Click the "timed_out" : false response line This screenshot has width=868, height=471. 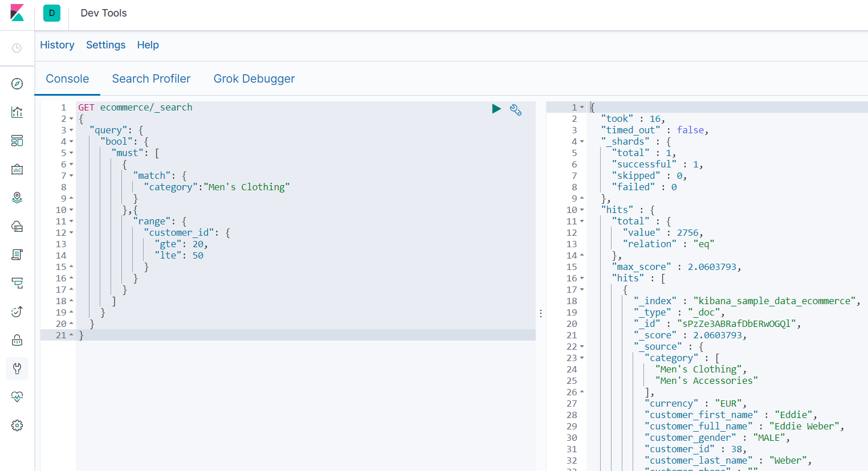coord(654,130)
